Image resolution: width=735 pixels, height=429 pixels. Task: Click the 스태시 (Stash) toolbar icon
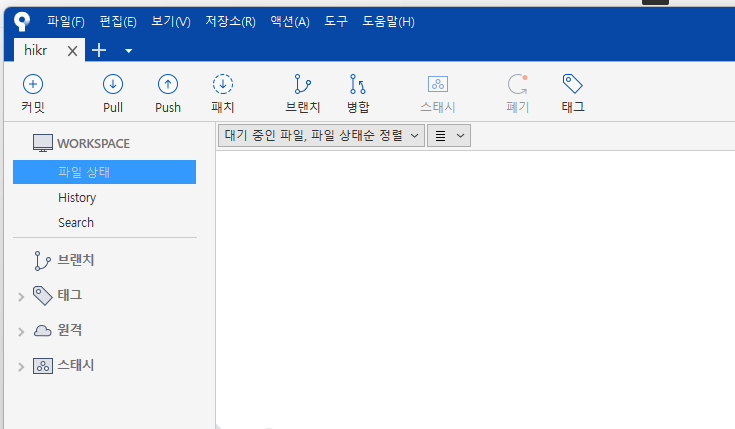[x=438, y=84]
